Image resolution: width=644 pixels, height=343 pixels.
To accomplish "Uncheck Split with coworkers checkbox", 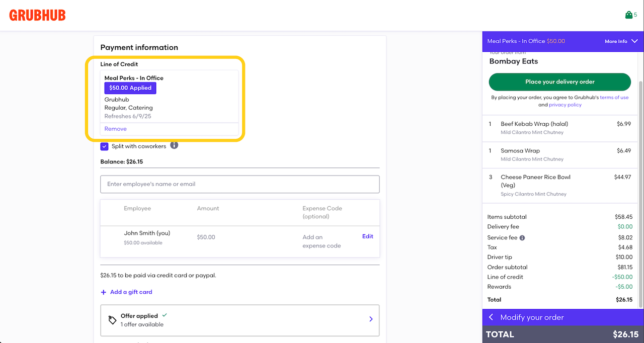I will point(105,146).
